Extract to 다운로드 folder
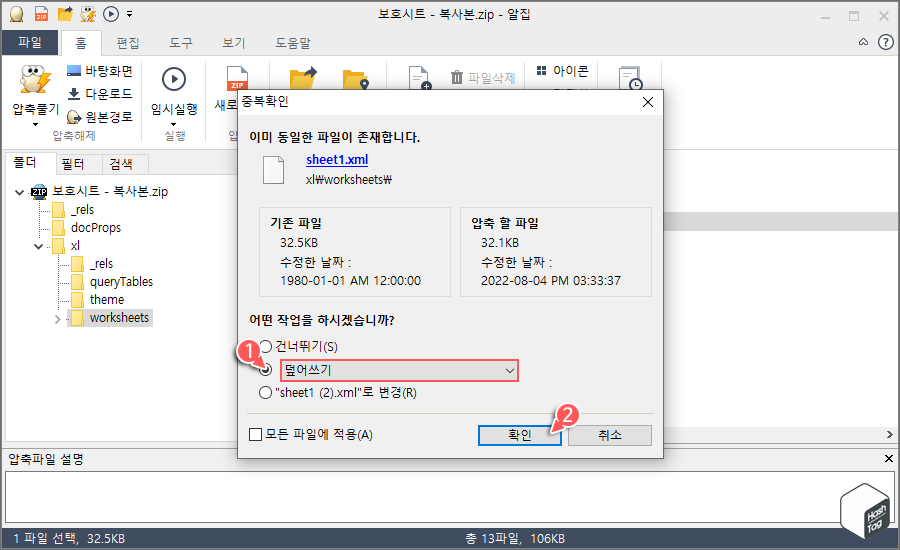Screen dimensions: 900x550 [x=100, y=94]
